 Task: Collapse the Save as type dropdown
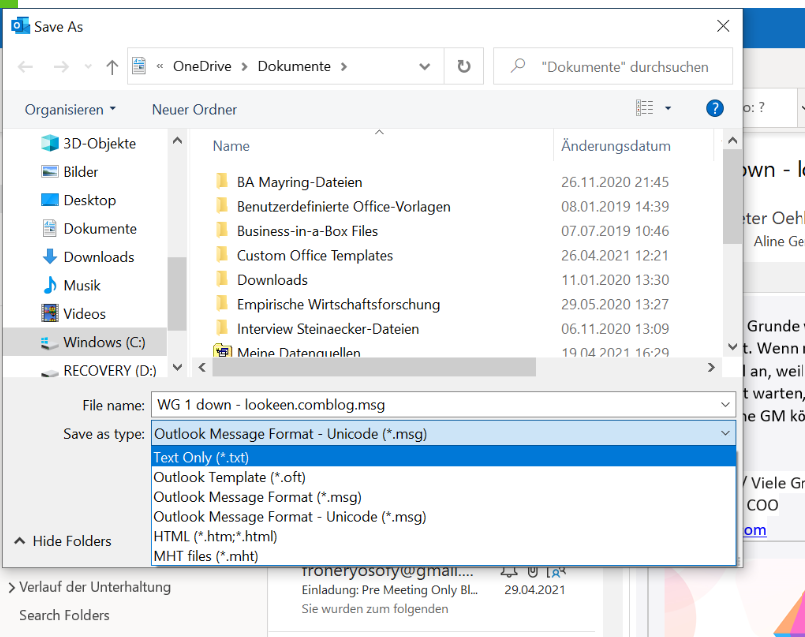coord(724,433)
